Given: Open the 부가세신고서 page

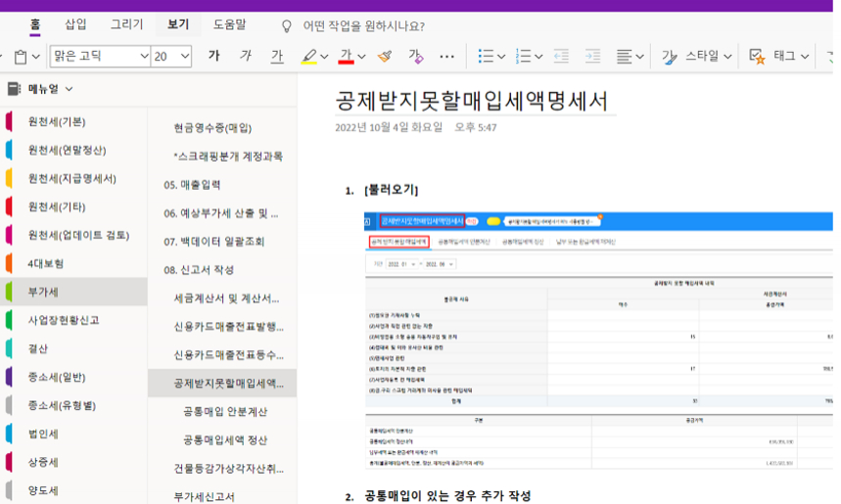Looking at the screenshot, I should (222, 496).
